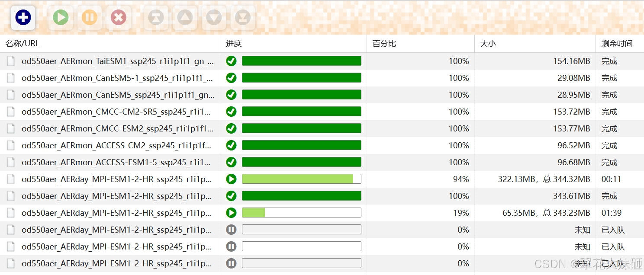644x275 pixels.
Task: Click the file icon of the CanESM5-1 download
Action: pyautogui.click(x=11, y=78)
